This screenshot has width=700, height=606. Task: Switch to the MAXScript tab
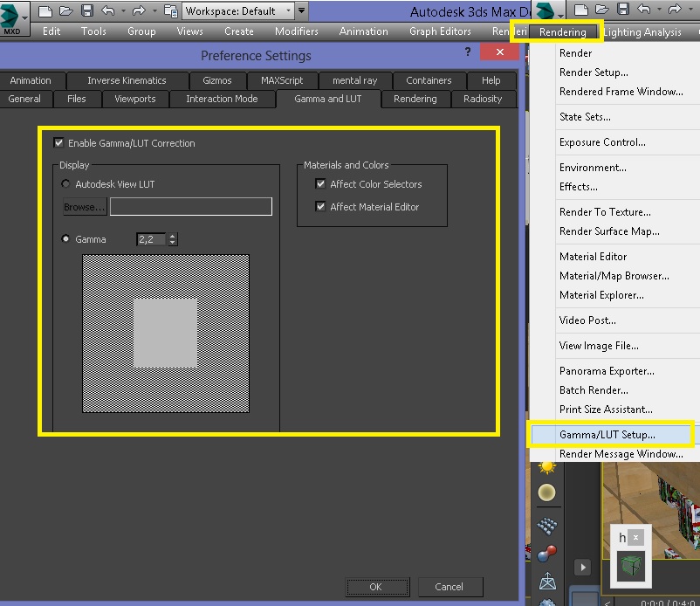tap(282, 80)
